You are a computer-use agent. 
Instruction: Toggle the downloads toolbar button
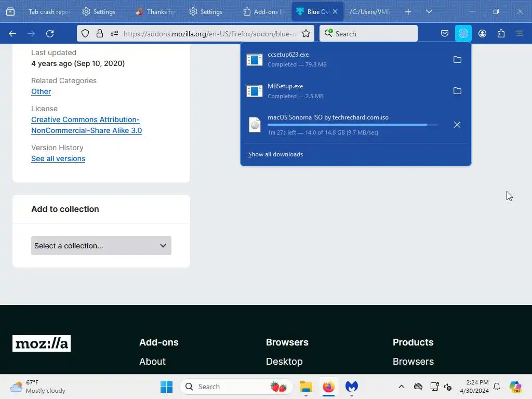click(463, 33)
